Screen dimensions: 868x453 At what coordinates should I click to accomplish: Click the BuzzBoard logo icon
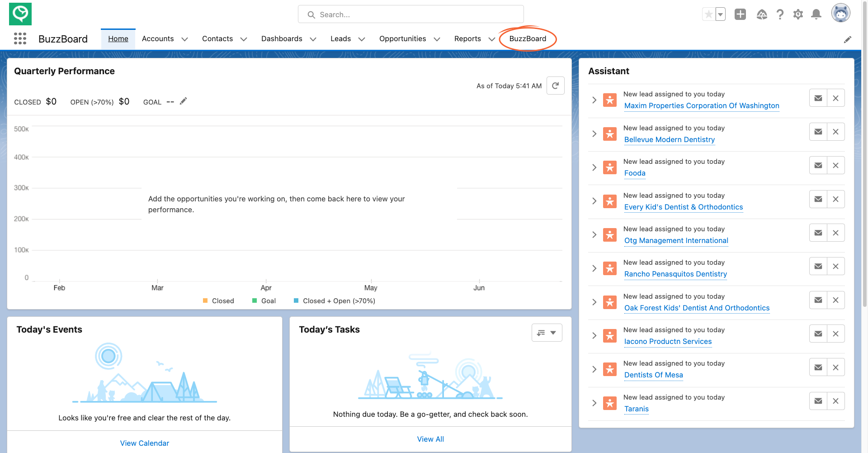(x=20, y=14)
